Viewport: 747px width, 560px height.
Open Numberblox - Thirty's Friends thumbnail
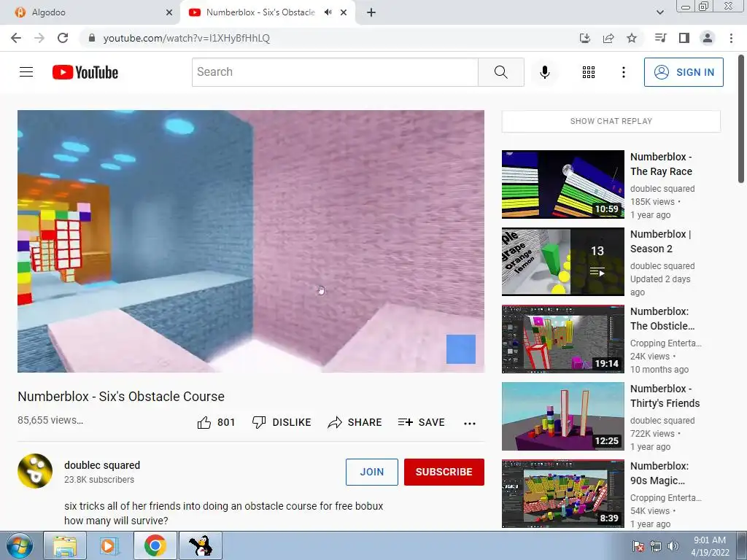point(562,416)
